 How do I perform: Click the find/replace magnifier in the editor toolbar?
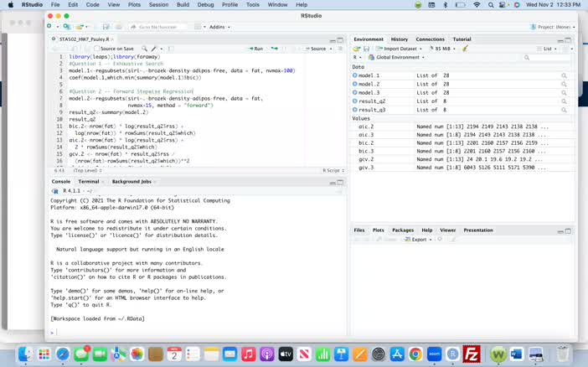click(144, 49)
